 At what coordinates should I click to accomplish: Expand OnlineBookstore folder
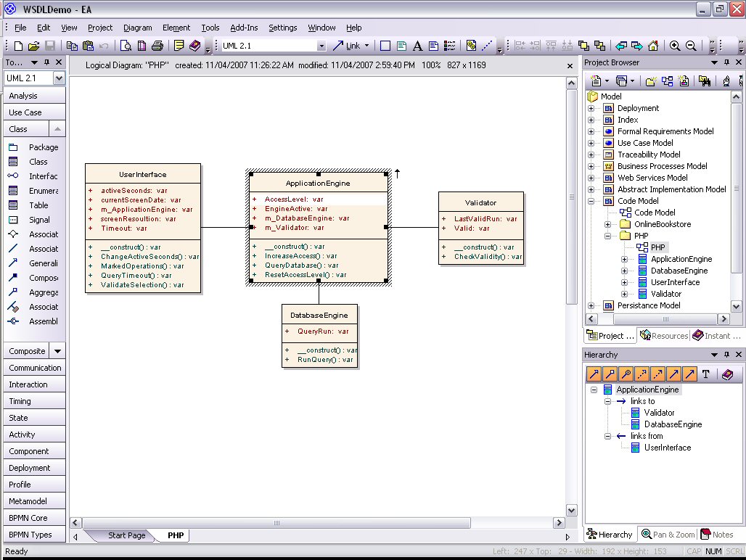[607, 224]
